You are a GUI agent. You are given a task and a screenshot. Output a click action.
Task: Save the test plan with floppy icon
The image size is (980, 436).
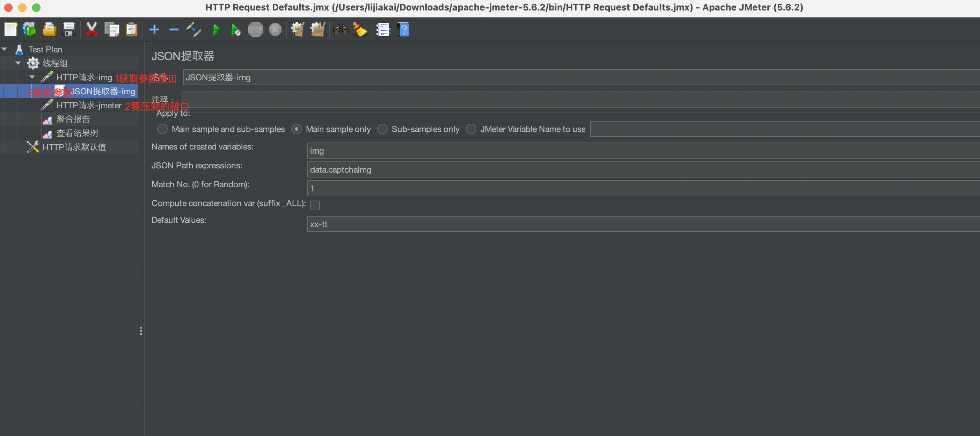pyautogui.click(x=69, y=29)
